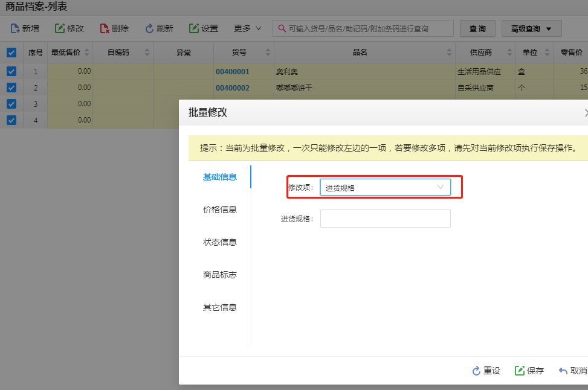
Task: Click the 修改 edit icon in toolbar
Action: pyautogui.click(x=60, y=28)
